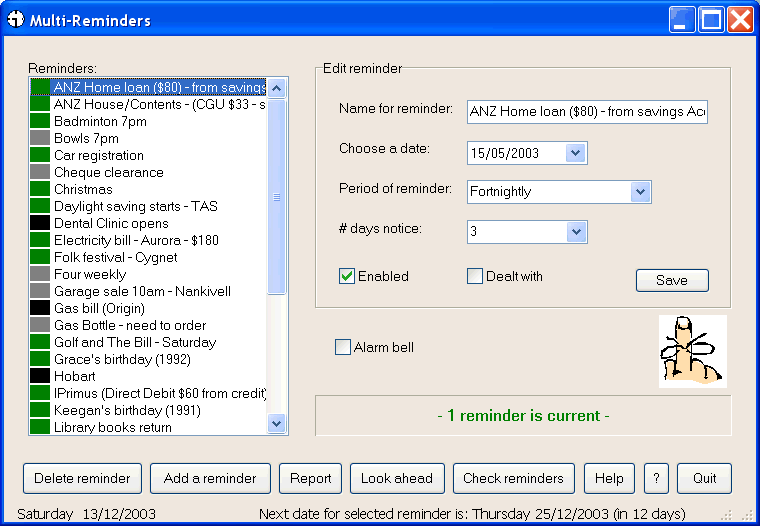The image size is (760, 526).
Task: Click the Multi-Reminders title bar app icon
Action: point(16,20)
